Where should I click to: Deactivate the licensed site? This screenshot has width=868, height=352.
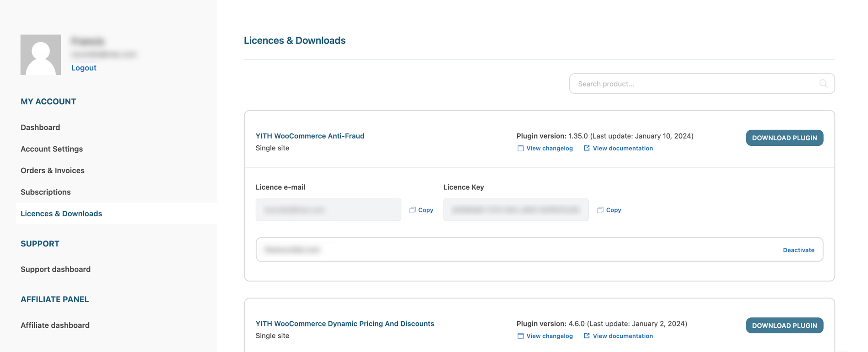coord(799,250)
